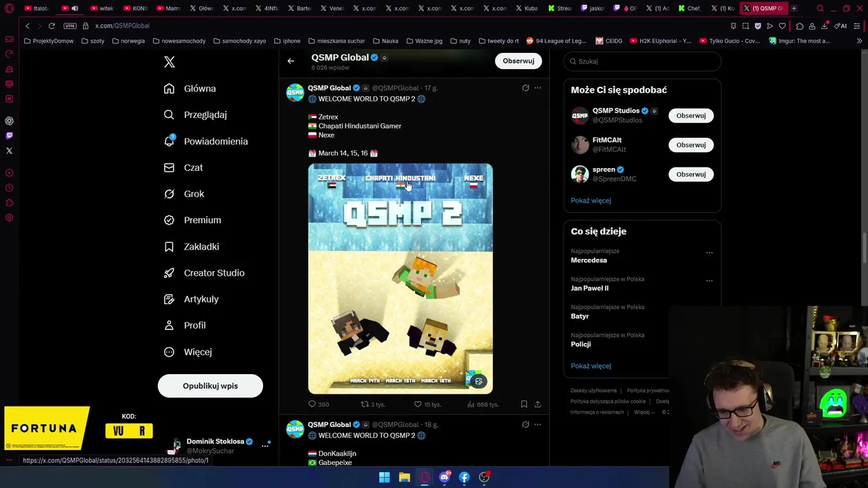Open Mercedesa trending topic

coord(589,260)
